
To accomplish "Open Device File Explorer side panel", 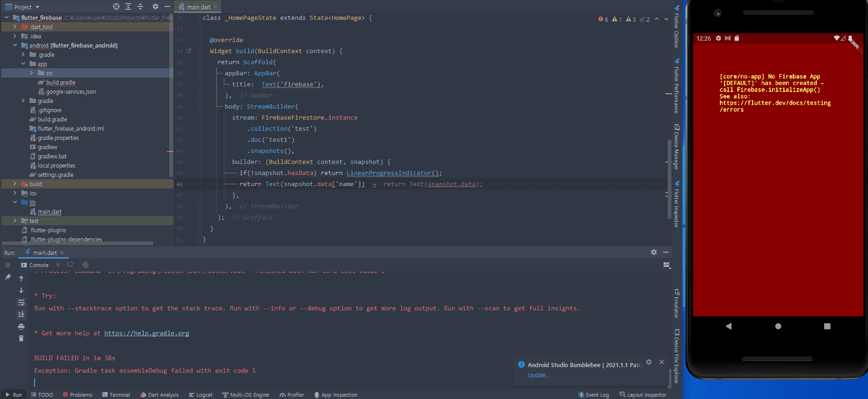I will [676, 356].
